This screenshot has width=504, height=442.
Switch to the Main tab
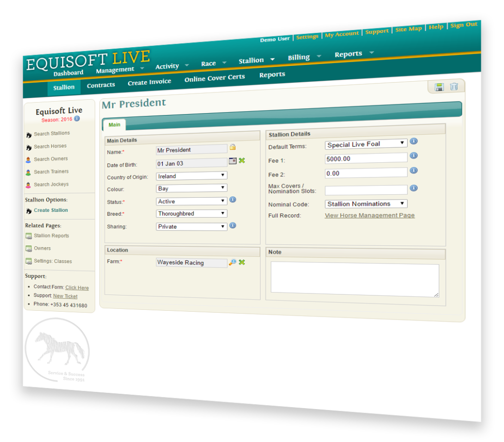(x=114, y=125)
